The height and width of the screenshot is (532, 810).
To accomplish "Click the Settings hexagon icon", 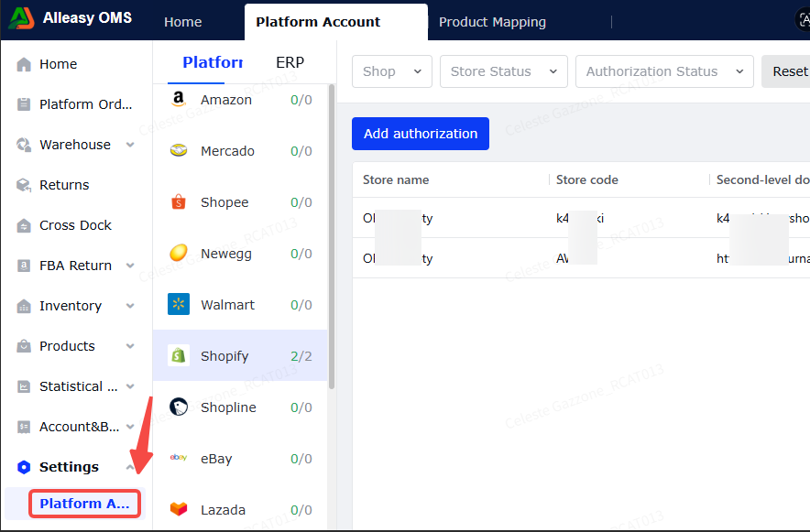I will [24, 467].
